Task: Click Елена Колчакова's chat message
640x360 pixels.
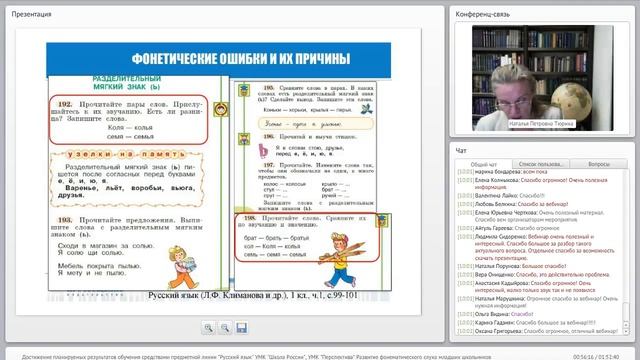Action: coord(533,183)
